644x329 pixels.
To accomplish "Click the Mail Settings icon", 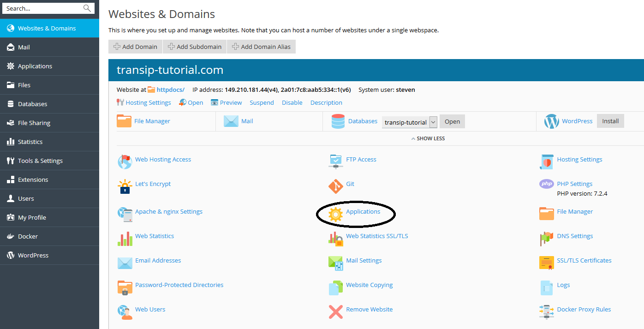I will pyautogui.click(x=336, y=263).
